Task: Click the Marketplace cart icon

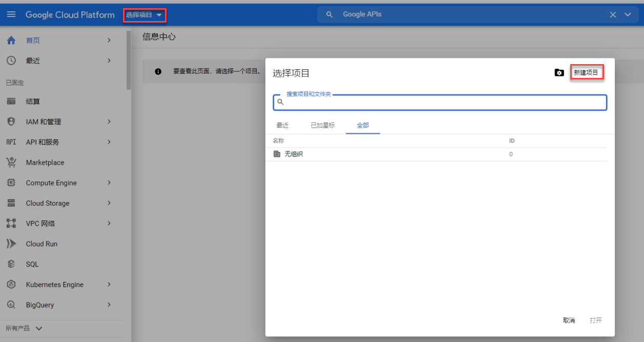Action: tap(11, 163)
